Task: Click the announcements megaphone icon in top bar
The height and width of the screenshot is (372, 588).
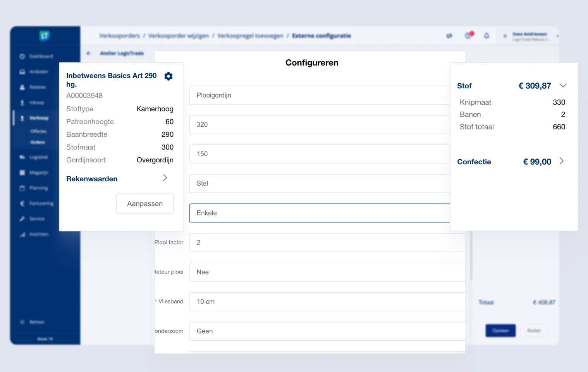Action: click(449, 36)
